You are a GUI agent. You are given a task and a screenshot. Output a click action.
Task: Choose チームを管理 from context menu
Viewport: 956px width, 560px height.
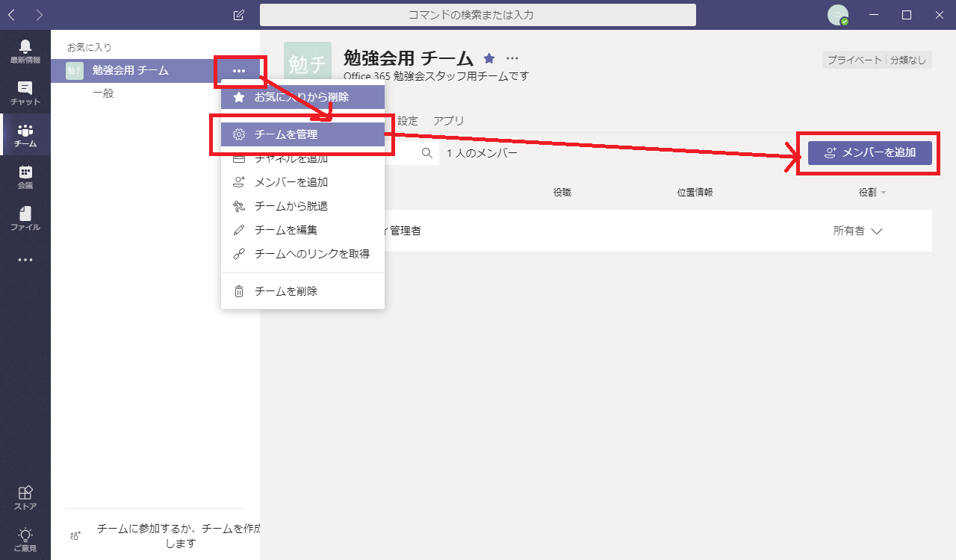pyautogui.click(x=302, y=134)
